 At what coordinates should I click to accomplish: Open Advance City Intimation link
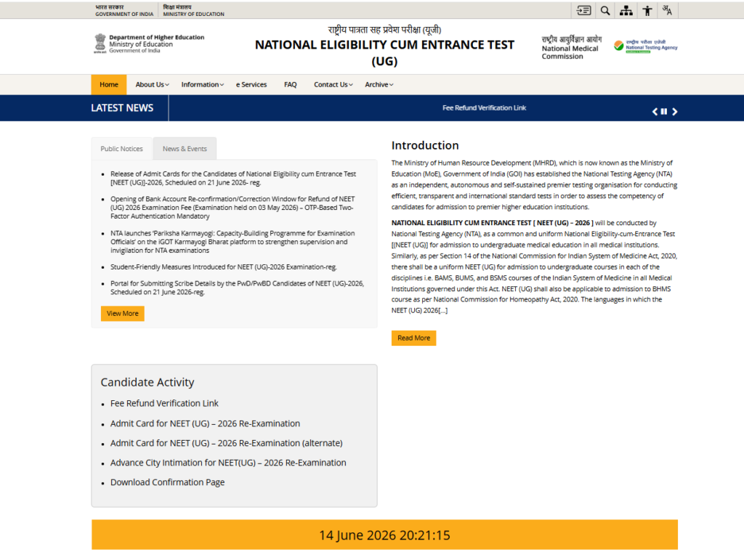pyautogui.click(x=228, y=463)
